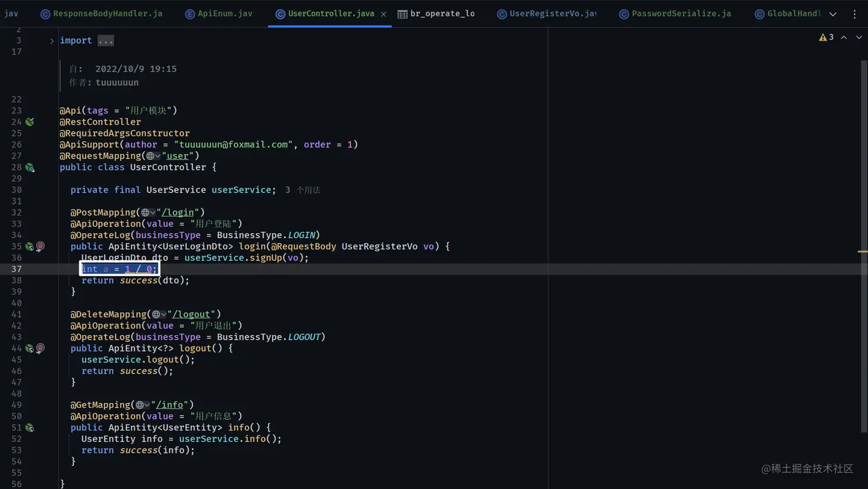Click the endpoint gutter icon on line 51

click(x=30, y=428)
